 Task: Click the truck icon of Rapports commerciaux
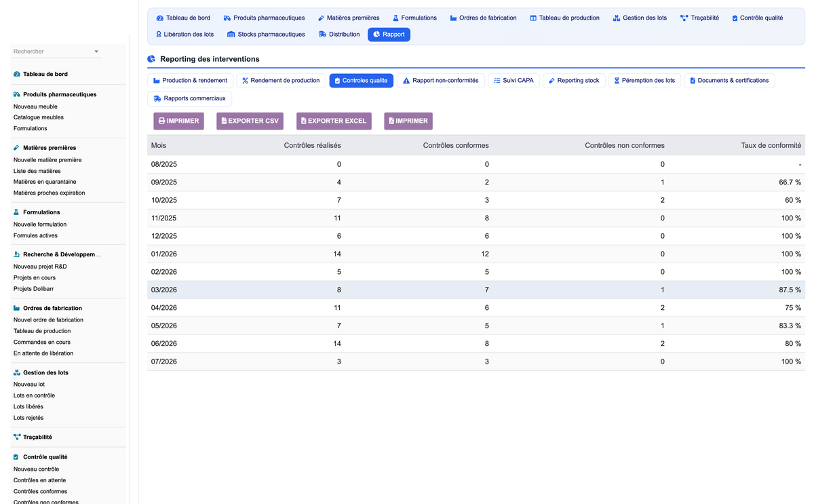click(x=157, y=98)
